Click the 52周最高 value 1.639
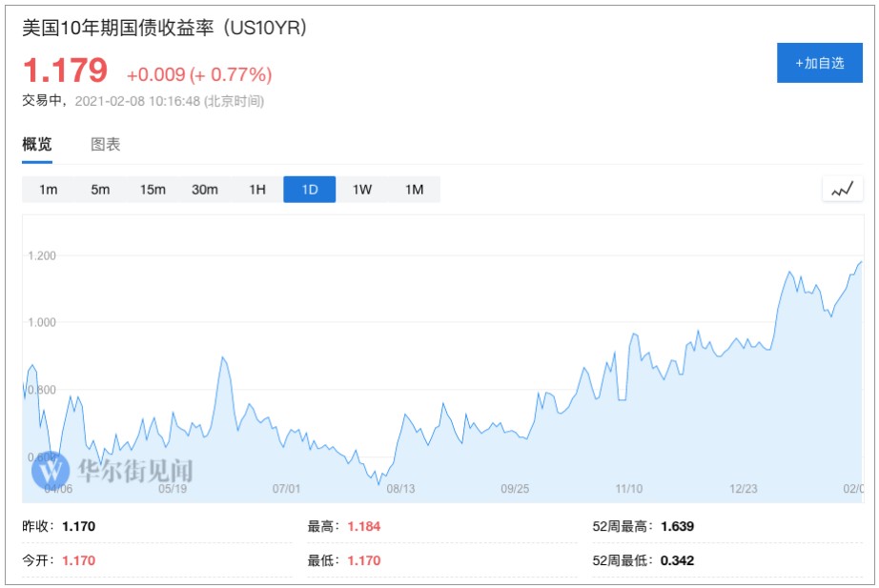This screenshot has height=588, width=879. click(x=677, y=526)
